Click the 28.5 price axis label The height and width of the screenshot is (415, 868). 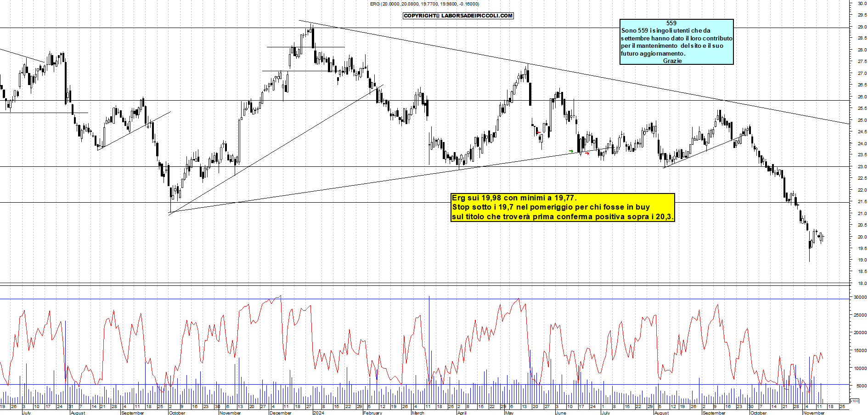click(x=862, y=39)
